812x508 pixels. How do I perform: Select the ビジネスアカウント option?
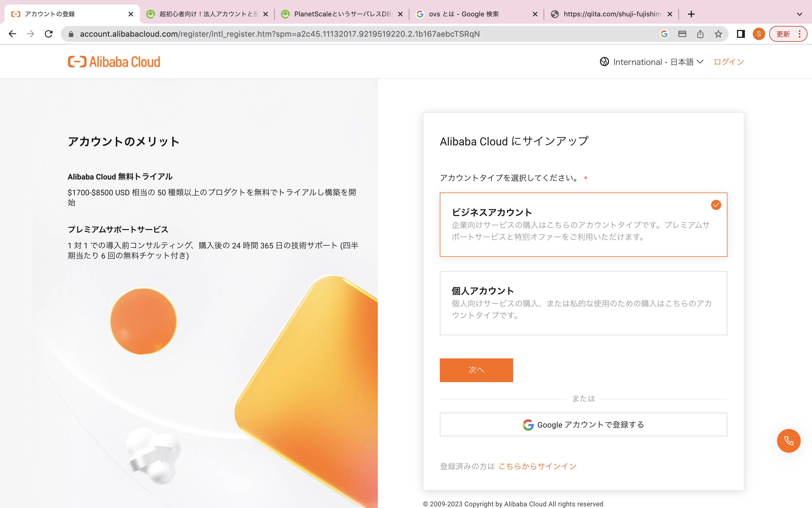(583, 224)
